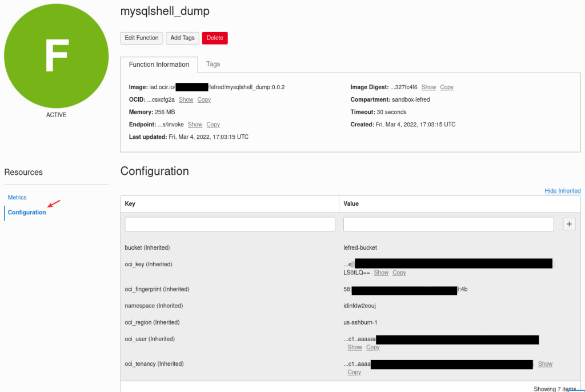Click the lefred-bucket value
The image size is (585, 392).
point(360,248)
